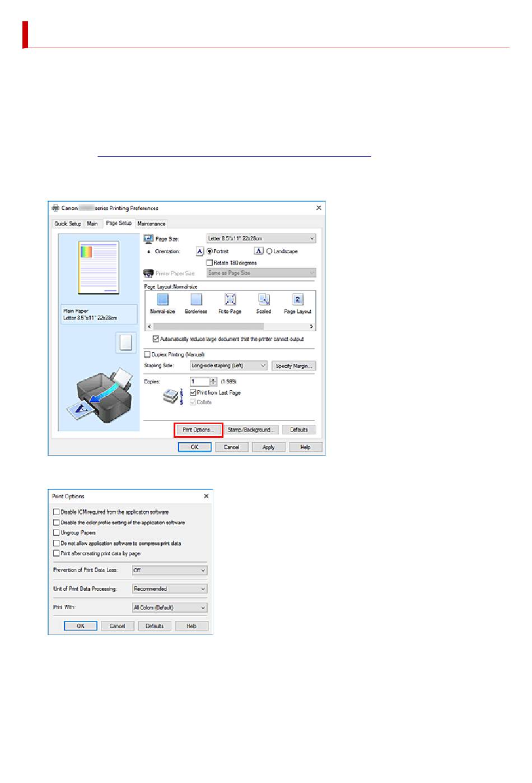Click the Portrait orientation icon
The width and height of the screenshot is (532, 783).
(200, 252)
